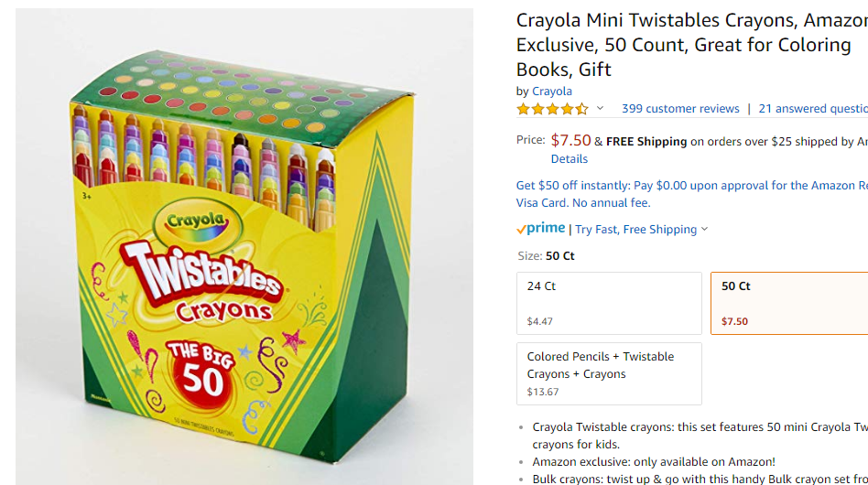Open the free shipping Details link
Image resolution: width=868 pixels, height=485 pixels.
click(x=570, y=158)
